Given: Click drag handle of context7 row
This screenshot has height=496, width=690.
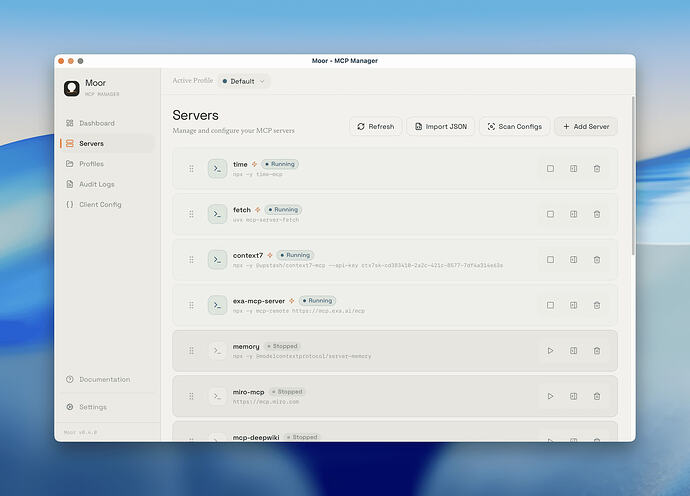Looking at the screenshot, I should pos(191,260).
